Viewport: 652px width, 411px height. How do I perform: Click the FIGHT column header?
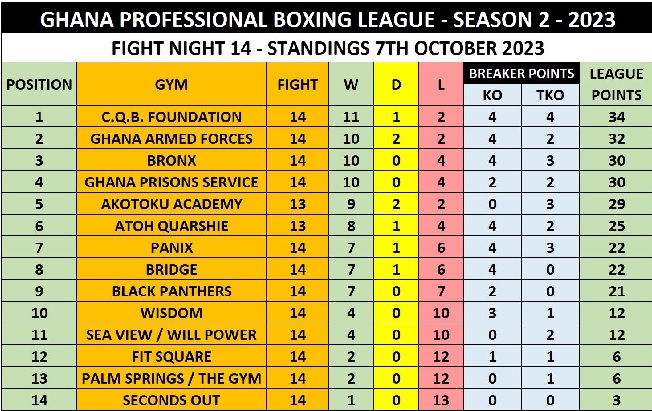tap(298, 84)
